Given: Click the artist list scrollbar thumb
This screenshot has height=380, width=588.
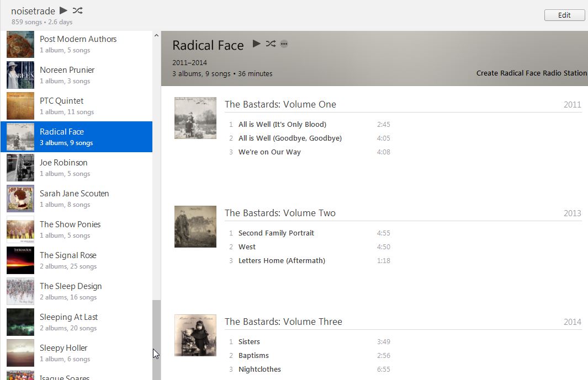Looking at the screenshot, I should [x=156, y=340].
